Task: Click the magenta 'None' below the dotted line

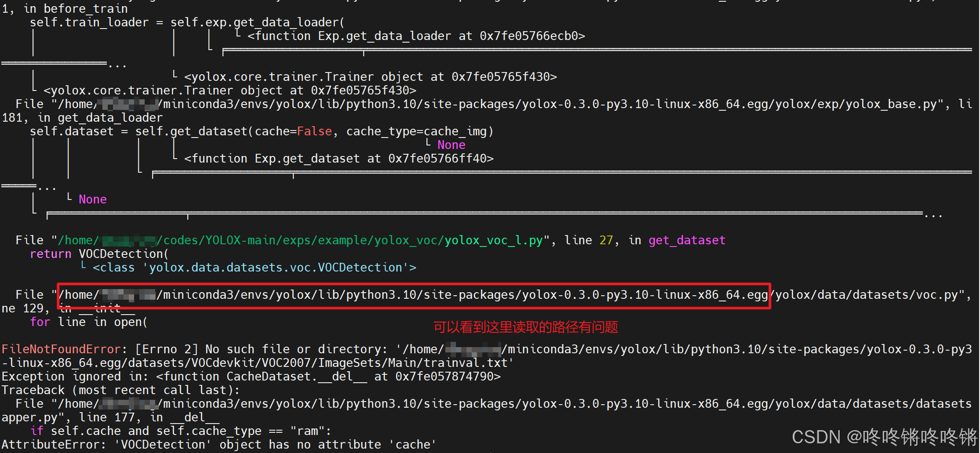Action: point(93,199)
